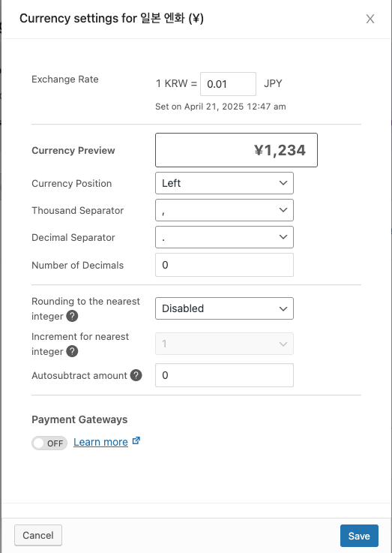Open the Decimal Separator dropdown
This screenshot has width=392, height=553.
[x=224, y=237]
